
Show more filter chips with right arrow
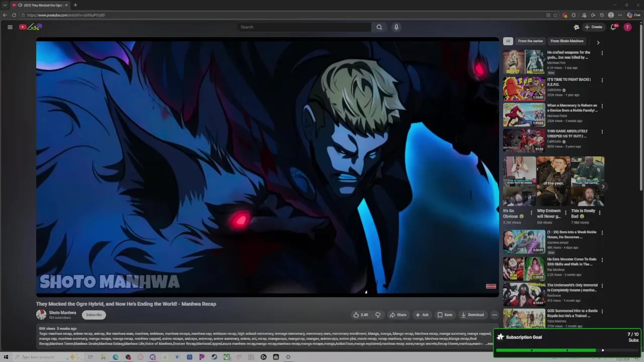point(598,42)
